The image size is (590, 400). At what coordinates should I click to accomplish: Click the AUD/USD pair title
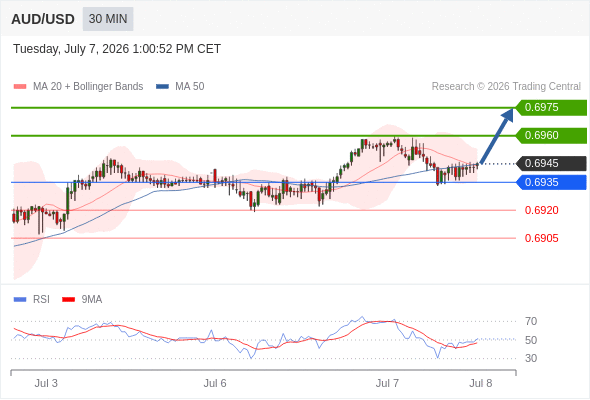coord(43,19)
